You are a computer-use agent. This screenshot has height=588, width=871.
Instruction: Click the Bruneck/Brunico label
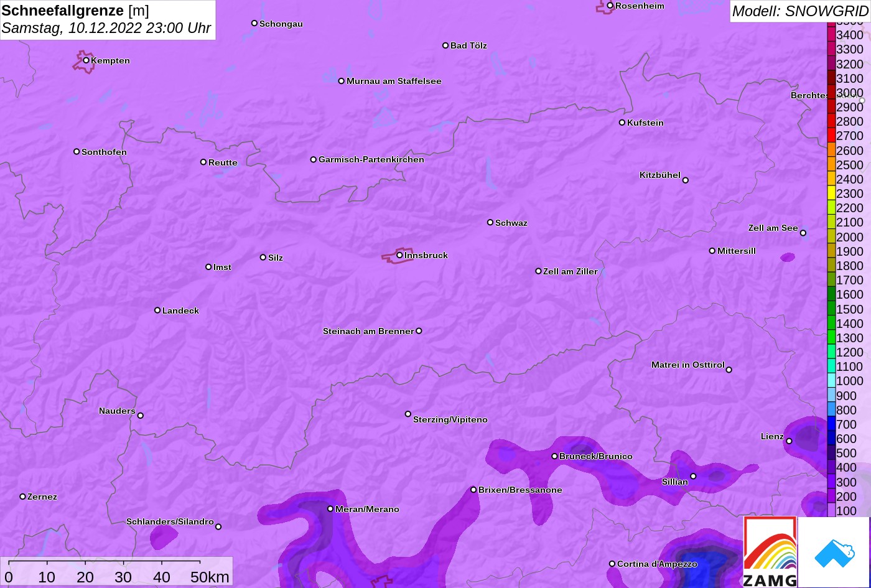tap(596, 456)
